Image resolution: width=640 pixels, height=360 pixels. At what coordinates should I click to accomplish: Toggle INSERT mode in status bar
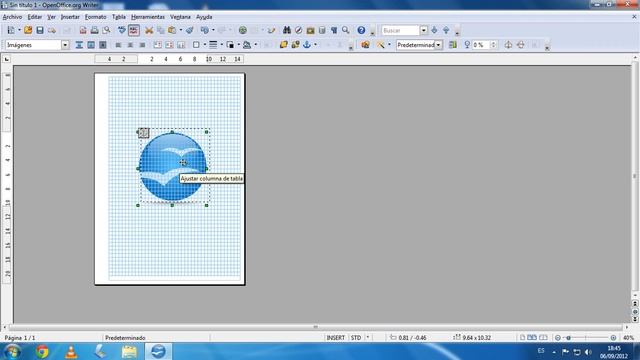coord(336,338)
